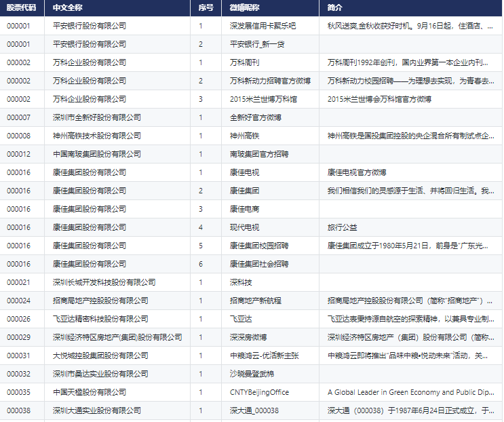Click the 中国南玻集团股份有限公司 company name
Screen dimensions: 504x422
(x=97, y=154)
